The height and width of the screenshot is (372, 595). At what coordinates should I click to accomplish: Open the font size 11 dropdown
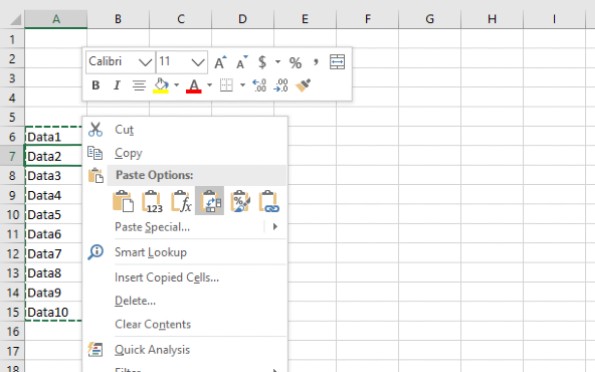(x=198, y=62)
